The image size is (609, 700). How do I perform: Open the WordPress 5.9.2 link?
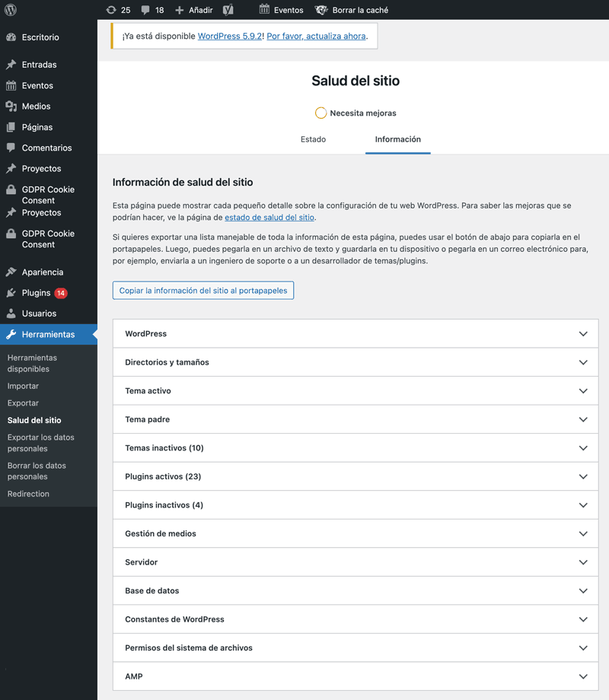(x=230, y=37)
